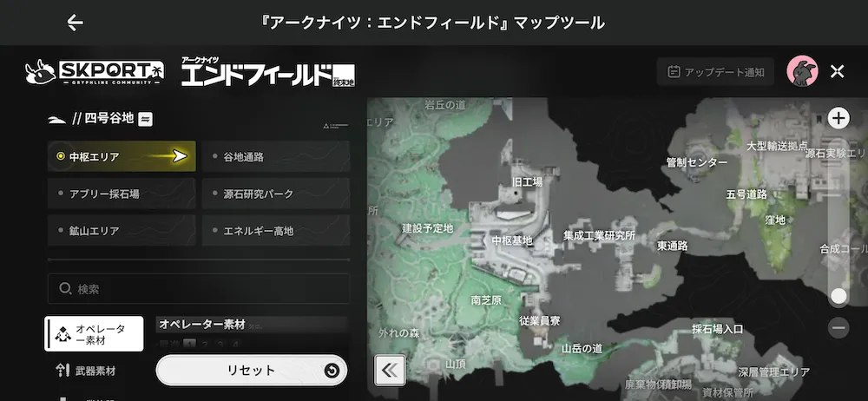Viewport: 868px width, 401px height.
Task: Choose the 鉱山エリア area
Action: coord(122,232)
